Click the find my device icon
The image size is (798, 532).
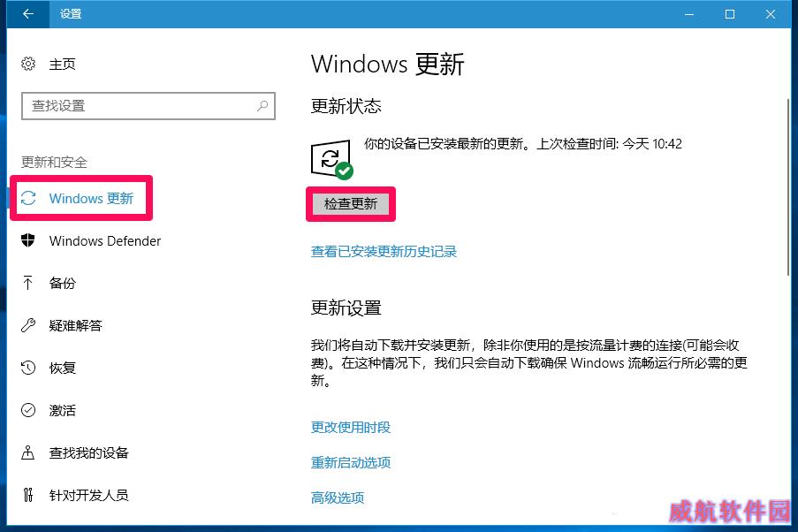pos(28,452)
